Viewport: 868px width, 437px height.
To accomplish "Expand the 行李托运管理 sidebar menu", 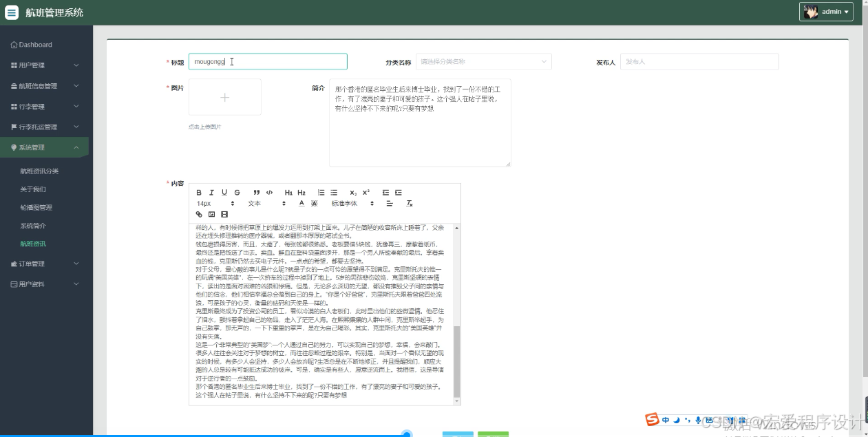I will pos(46,127).
